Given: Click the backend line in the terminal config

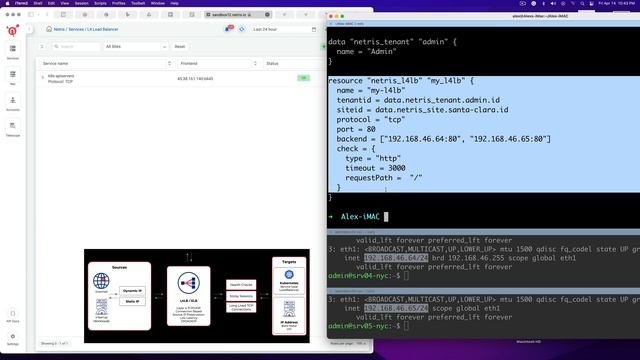Looking at the screenshot, I should (x=443, y=139).
